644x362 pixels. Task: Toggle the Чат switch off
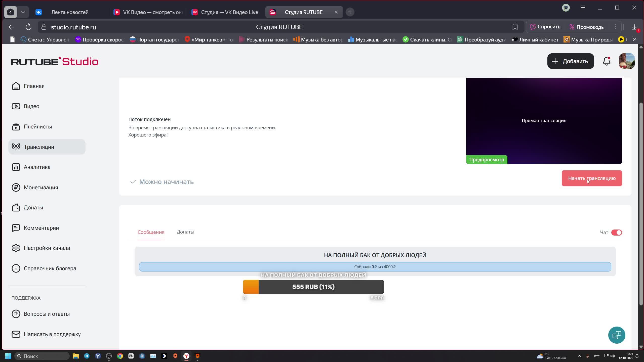616,233
